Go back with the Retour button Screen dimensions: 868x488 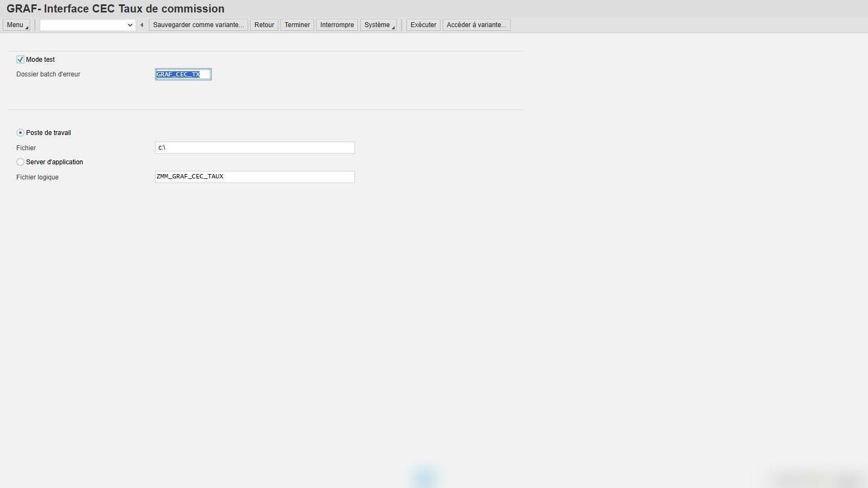click(264, 25)
